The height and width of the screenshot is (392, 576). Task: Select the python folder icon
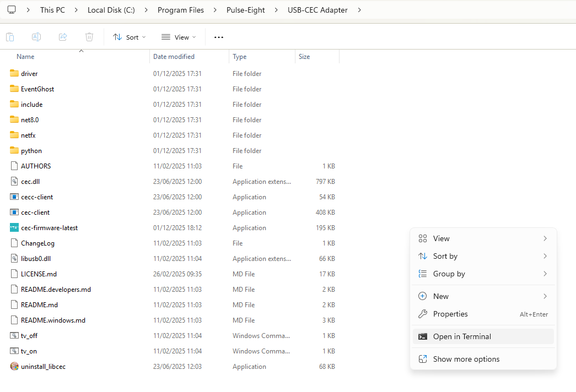[14, 150]
